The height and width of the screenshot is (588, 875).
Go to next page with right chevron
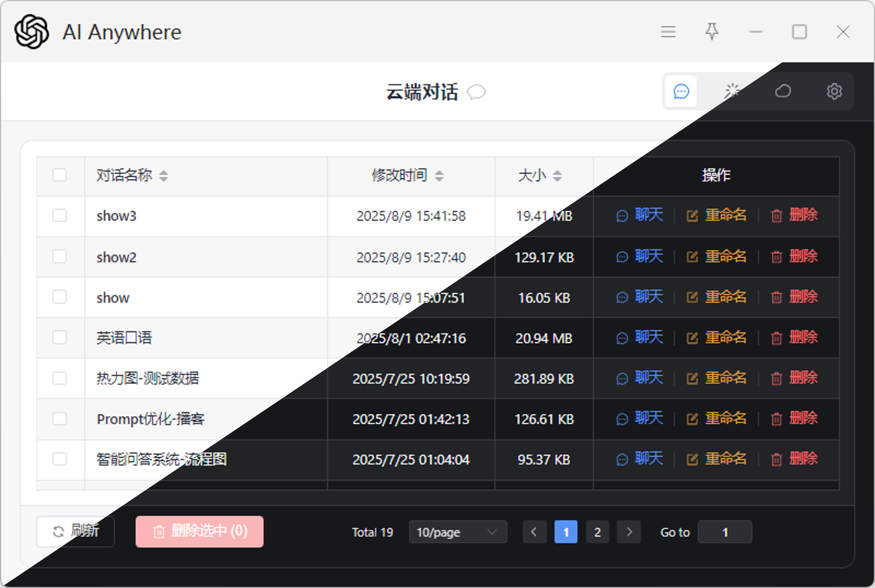629,532
